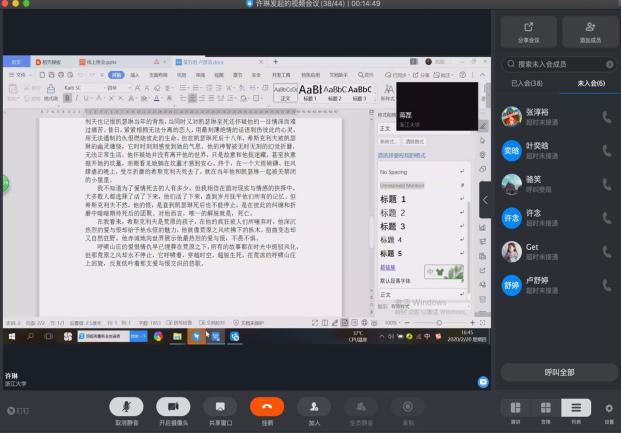Collapse the participant side panel arrow
This screenshot has width=621, height=433.
tap(486, 200)
